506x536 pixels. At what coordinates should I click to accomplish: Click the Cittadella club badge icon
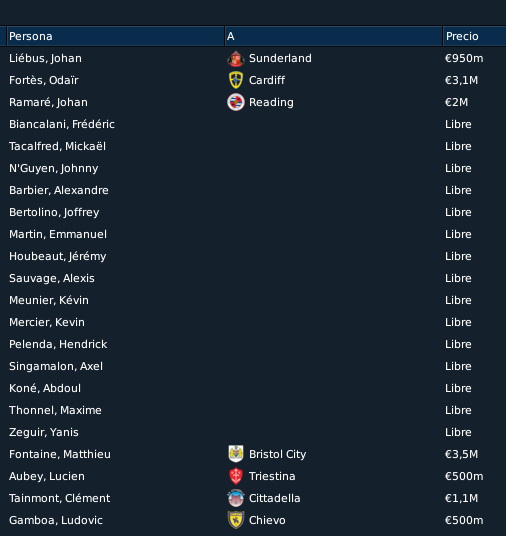(236, 498)
